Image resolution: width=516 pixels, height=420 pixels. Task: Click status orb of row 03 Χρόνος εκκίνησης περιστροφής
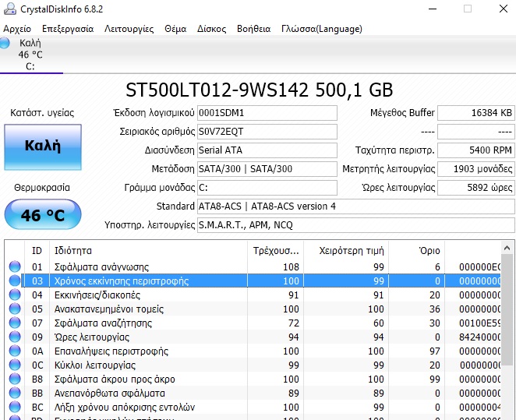[x=15, y=281]
